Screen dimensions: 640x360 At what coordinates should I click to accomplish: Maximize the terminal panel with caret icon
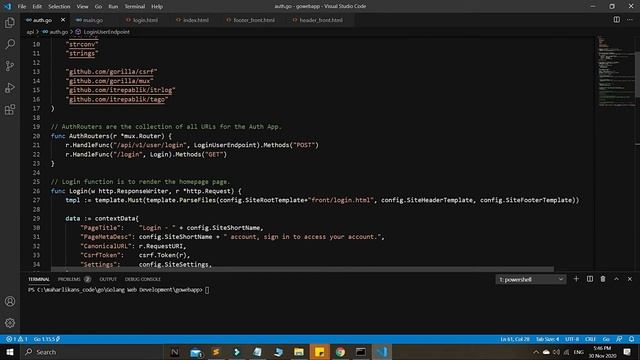coord(616,279)
